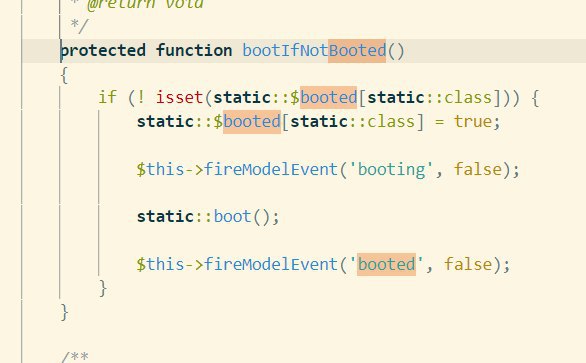The height and width of the screenshot is (363, 586).
Task: Click the closing brace of the function
Action: click(64, 312)
